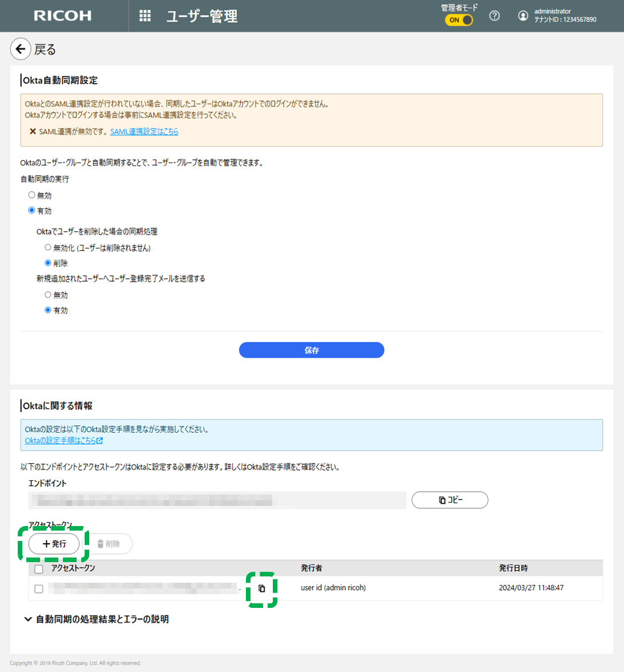This screenshot has width=624, height=672.
Task: Toggle the administrator mode ON switch
Action: pyautogui.click(x=459, y=20)
